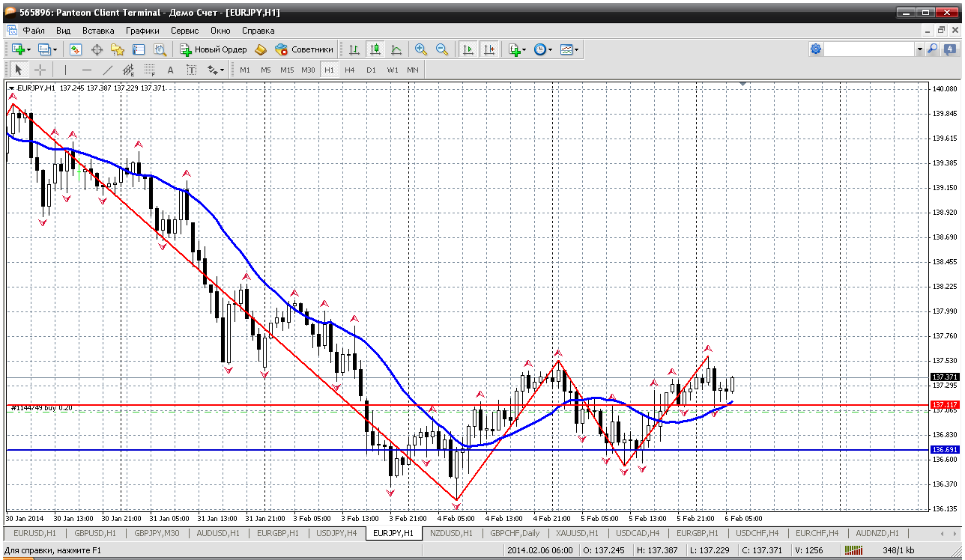Click the Советники auto-trading button
The image size is (965, 560).
304,49
